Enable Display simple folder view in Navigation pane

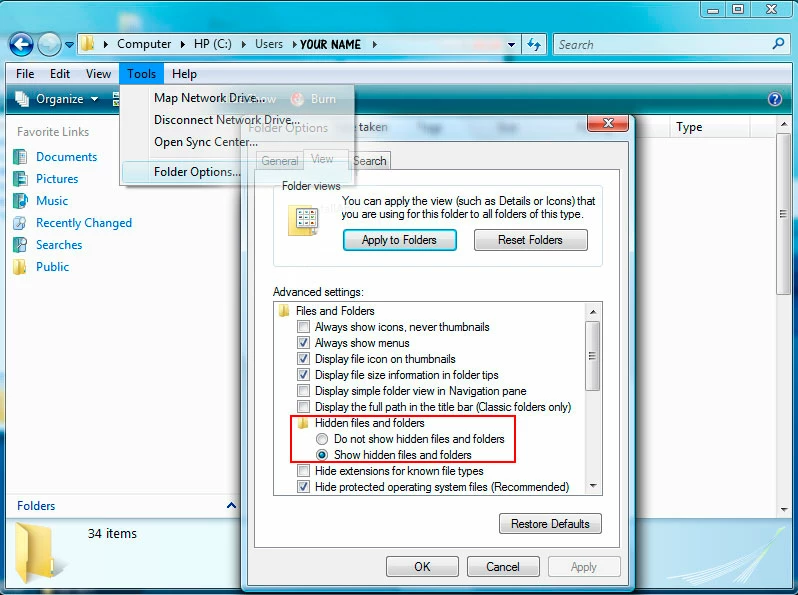tap(303, 390)
